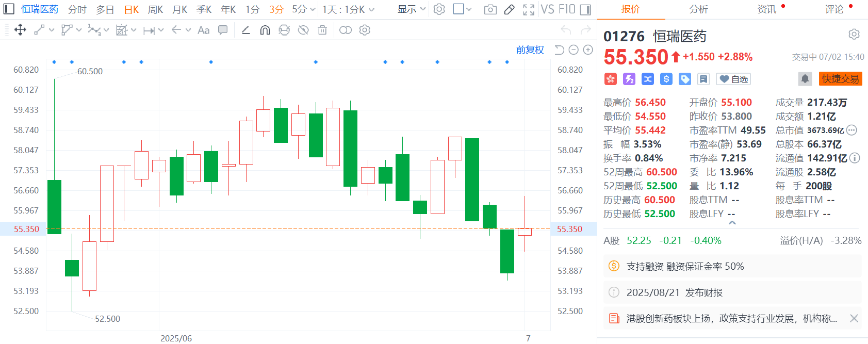
Task: Zoom in the chart with plus
Action: coord(588,50)
